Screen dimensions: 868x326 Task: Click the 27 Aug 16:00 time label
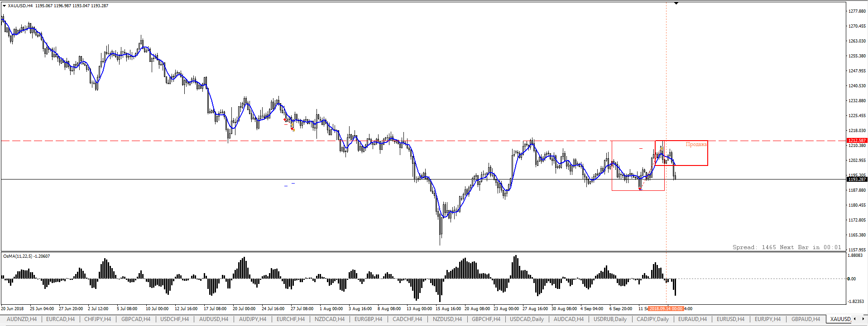535,309
